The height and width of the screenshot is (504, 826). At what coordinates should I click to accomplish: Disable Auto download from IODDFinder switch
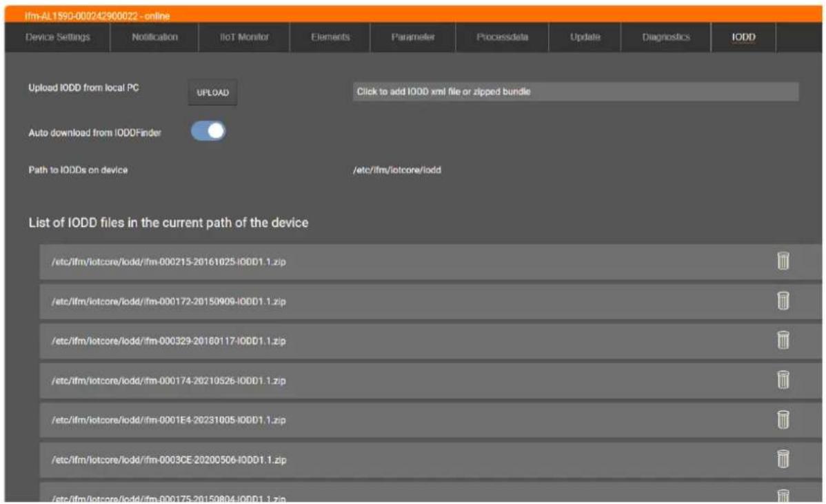(x=208, y=131)
